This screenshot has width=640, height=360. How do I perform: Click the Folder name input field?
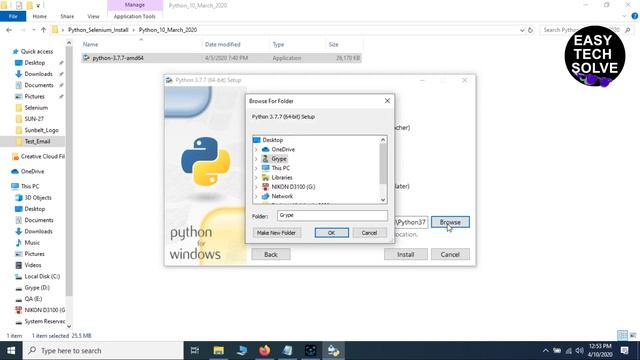pos(332,216)
